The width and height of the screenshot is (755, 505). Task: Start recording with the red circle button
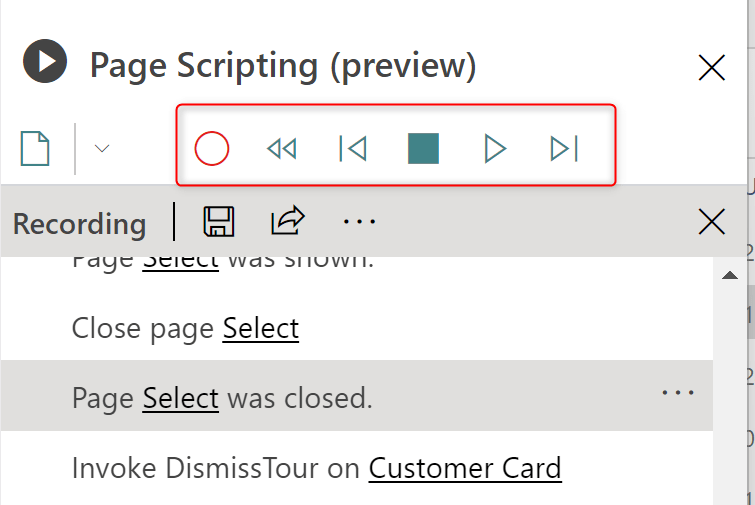coord(212,149)
